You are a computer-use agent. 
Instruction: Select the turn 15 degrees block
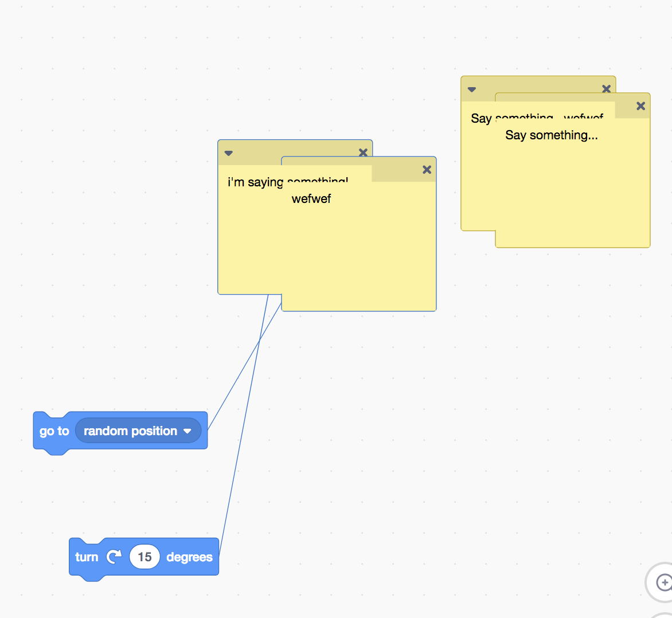pos(86,556)
